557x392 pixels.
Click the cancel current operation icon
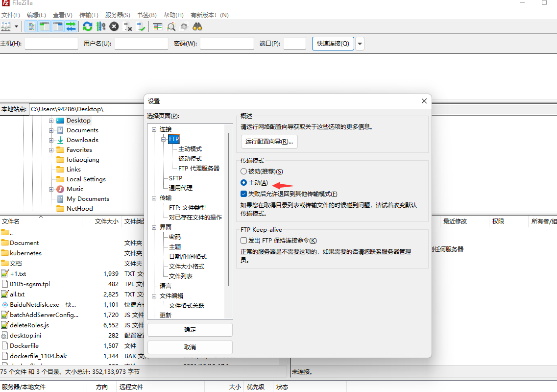(x=114, y=26)
